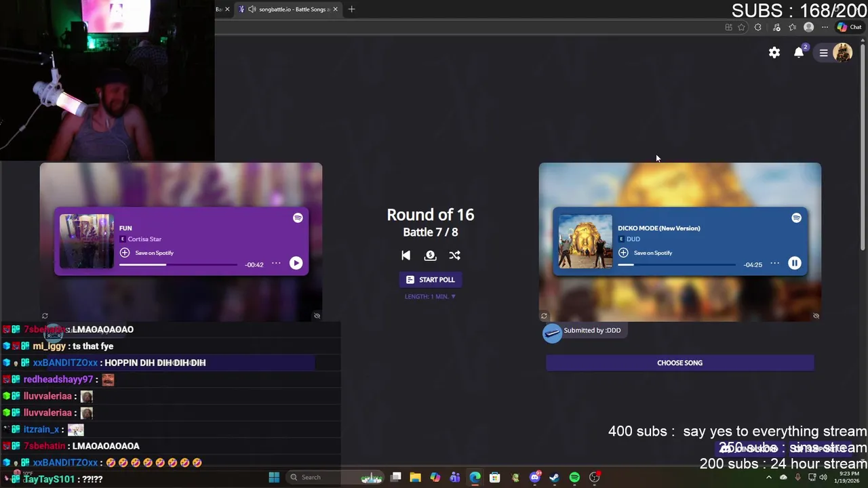
Task: Open more options on FUN player
Action: coord(276,264)
